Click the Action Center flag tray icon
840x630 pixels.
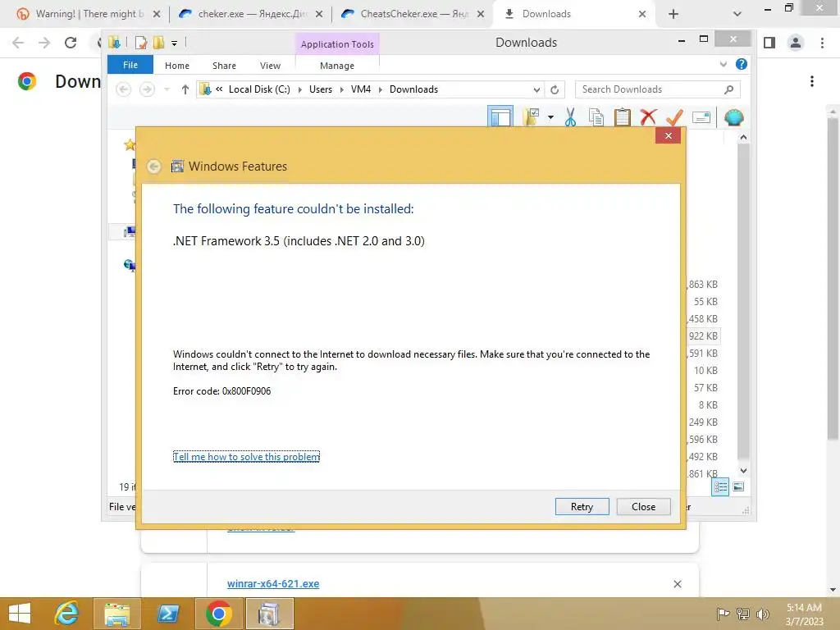coord(723,614)
